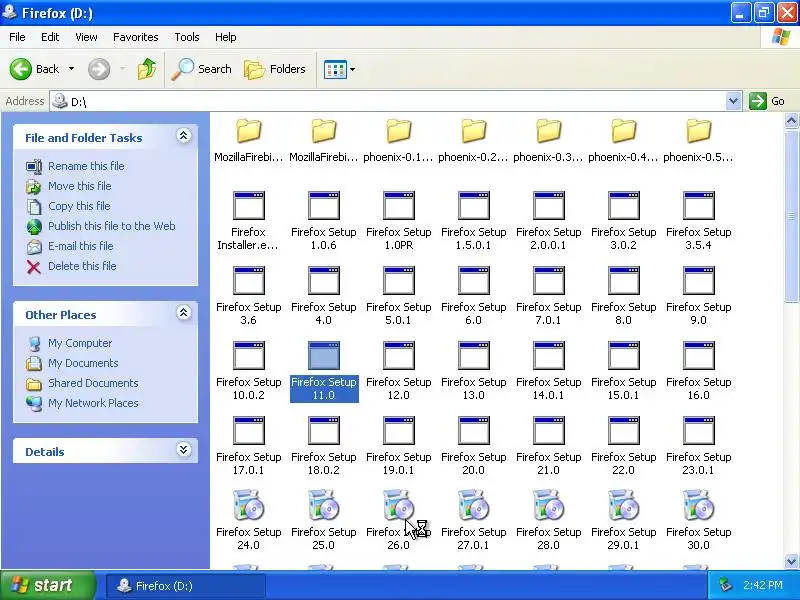Click Delete this file link
The width and height of the screenshot is (800, 600).
coord(82,266)
